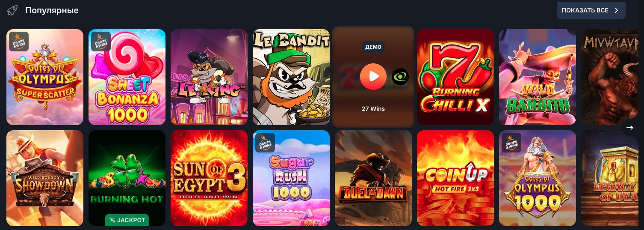Play the 27 Wins game
644x230 pixels.
[373, 77]
